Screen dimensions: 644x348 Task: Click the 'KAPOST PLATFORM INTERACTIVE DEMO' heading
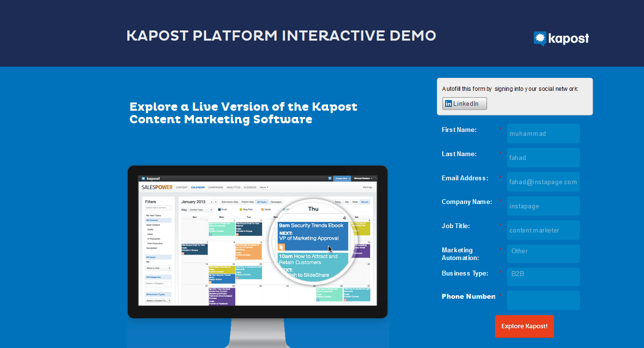[281, 36]
